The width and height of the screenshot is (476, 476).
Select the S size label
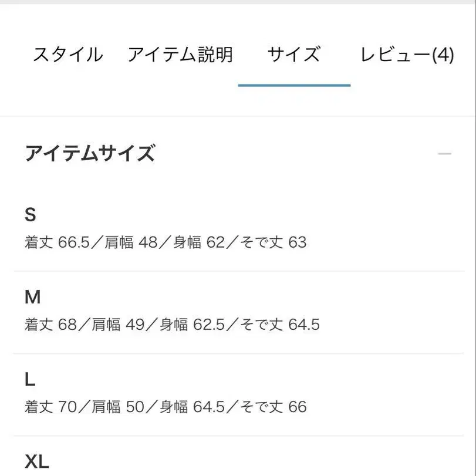coord(31,215)
